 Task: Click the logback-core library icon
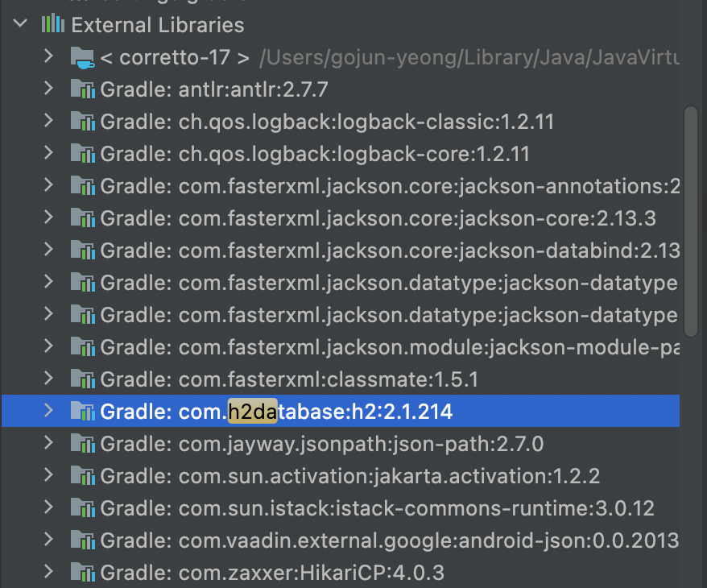point(82,154)
